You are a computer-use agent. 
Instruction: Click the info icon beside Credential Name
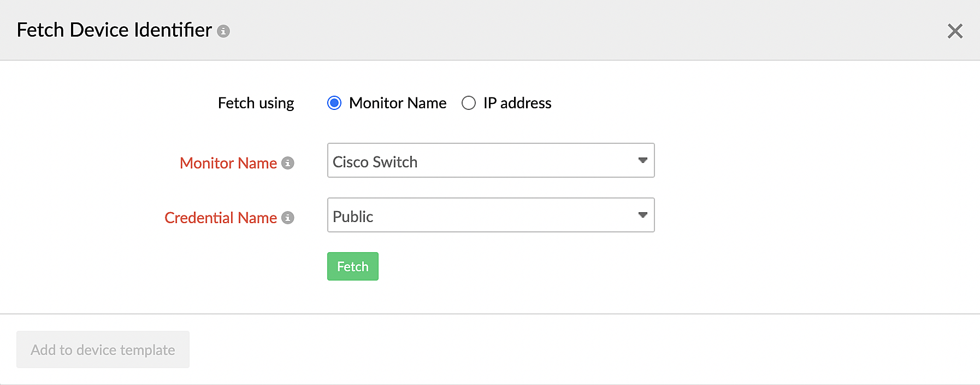287,218
